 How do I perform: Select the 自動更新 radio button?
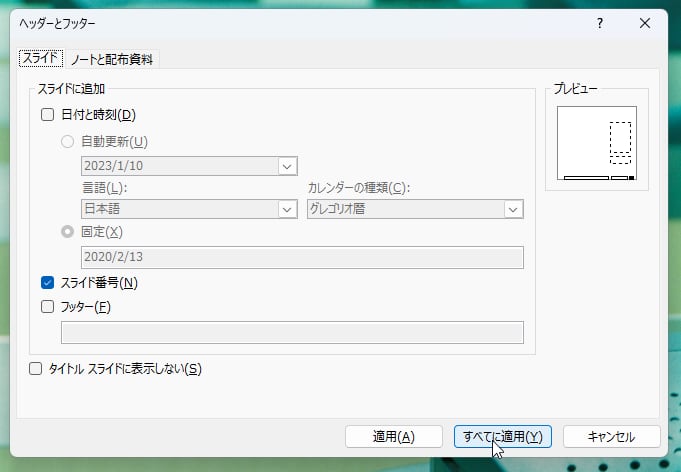(67, 142)
